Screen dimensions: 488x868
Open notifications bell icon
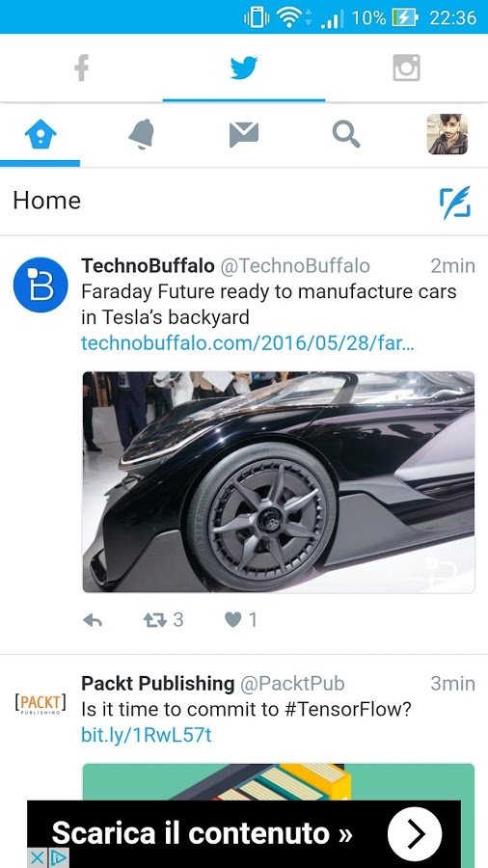(142, 134)
